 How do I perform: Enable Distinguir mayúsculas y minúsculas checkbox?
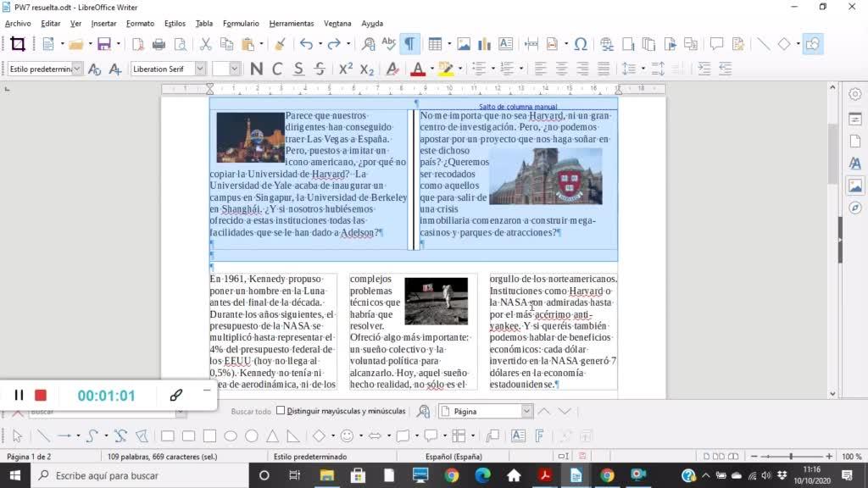pyautogui.click(x=281, y=412)
